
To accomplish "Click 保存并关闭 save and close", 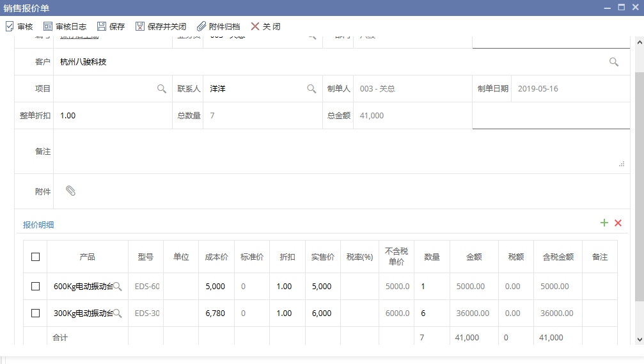I will tap(161, 27).
